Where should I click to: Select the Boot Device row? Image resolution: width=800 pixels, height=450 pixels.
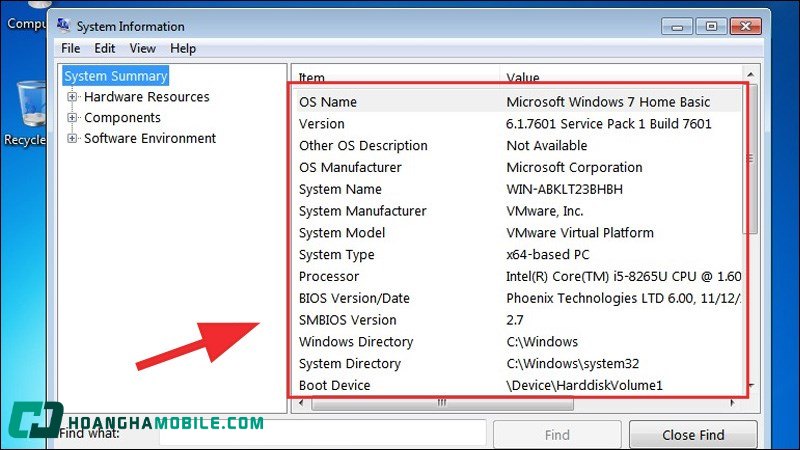pos(517,385)
